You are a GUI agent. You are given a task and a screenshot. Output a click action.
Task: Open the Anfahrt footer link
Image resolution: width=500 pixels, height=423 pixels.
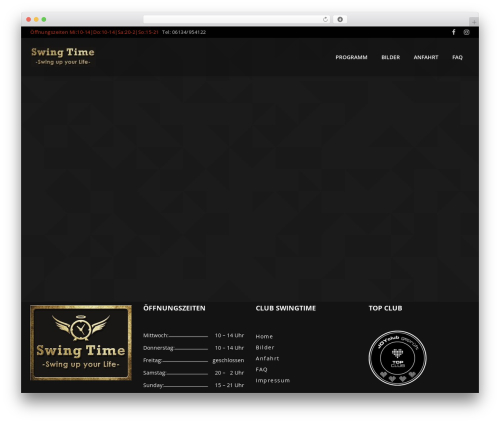[x=267, y=358]
